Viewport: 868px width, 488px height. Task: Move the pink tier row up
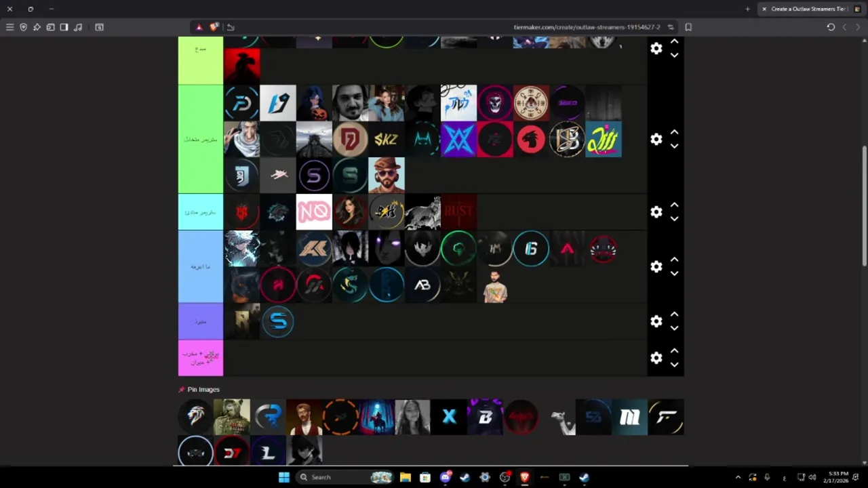pyautogui.click(x=674, y=351)
